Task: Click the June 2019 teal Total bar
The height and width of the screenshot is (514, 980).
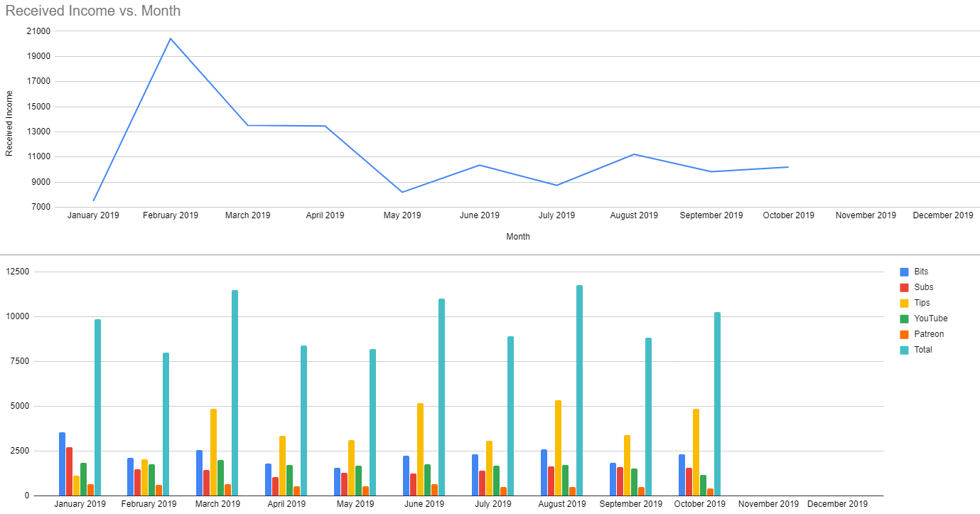Action: tap(442, 397)
